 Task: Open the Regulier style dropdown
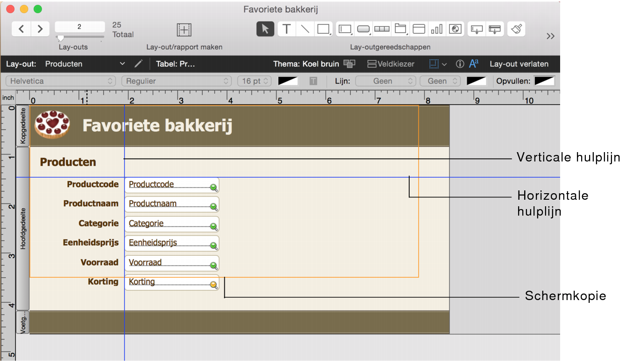tap(177, 81)
